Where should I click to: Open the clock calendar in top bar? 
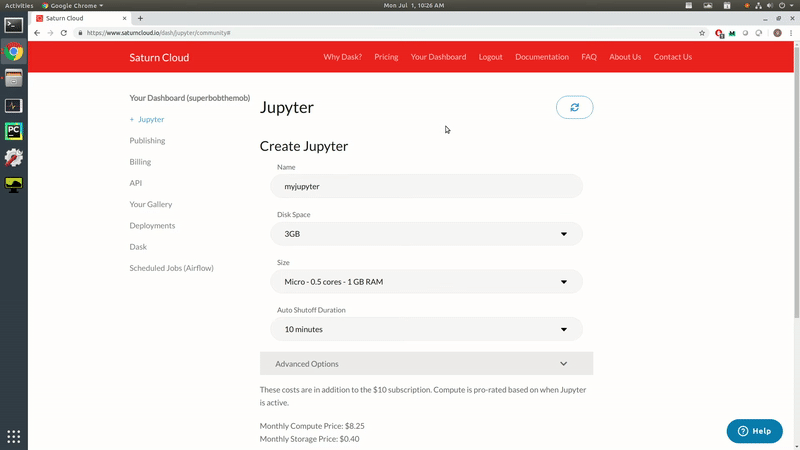click(x=414, y=5)
